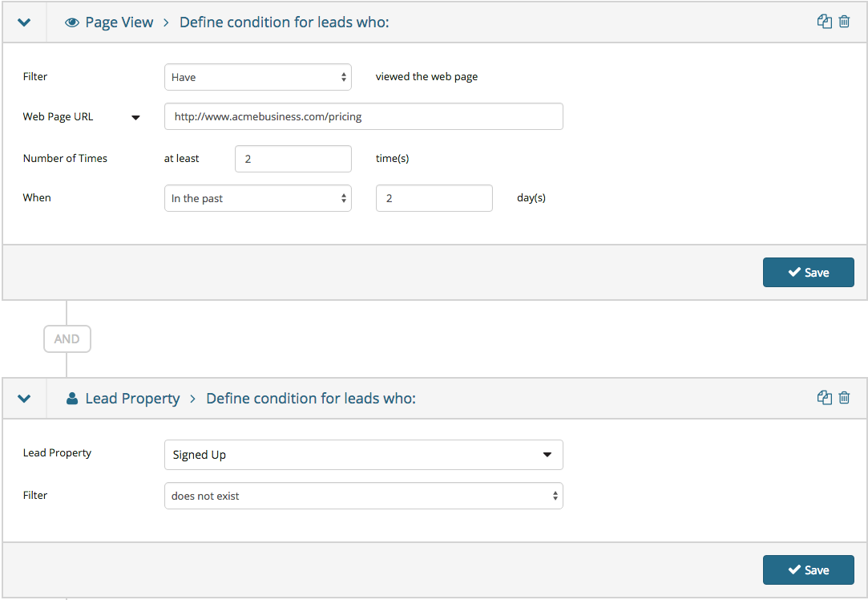
Task: Delete the Page View condition
Action: tap(844, 22)
